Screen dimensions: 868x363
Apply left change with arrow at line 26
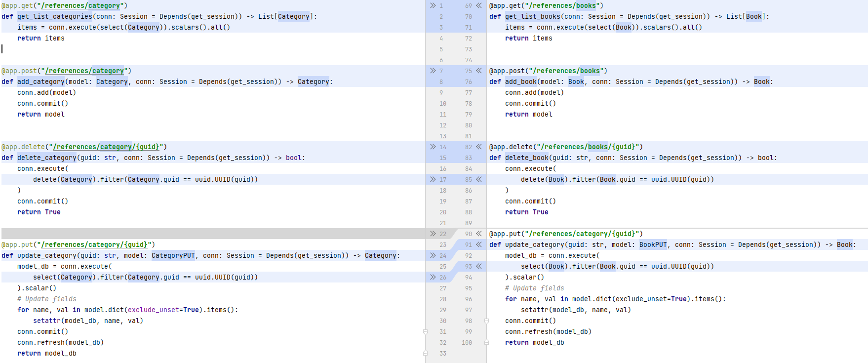pyautogui.click(x=433, y=277)
